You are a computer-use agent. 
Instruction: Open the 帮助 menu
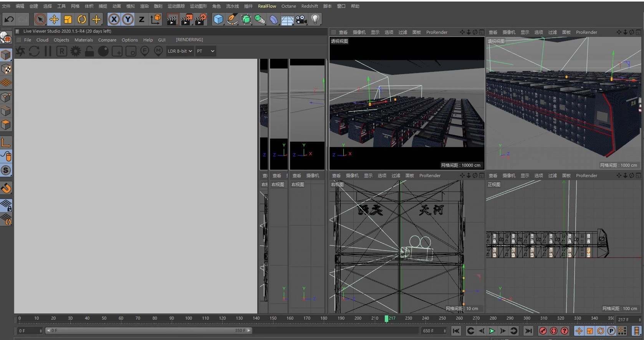pyautogui.click(x=355, y=6)
